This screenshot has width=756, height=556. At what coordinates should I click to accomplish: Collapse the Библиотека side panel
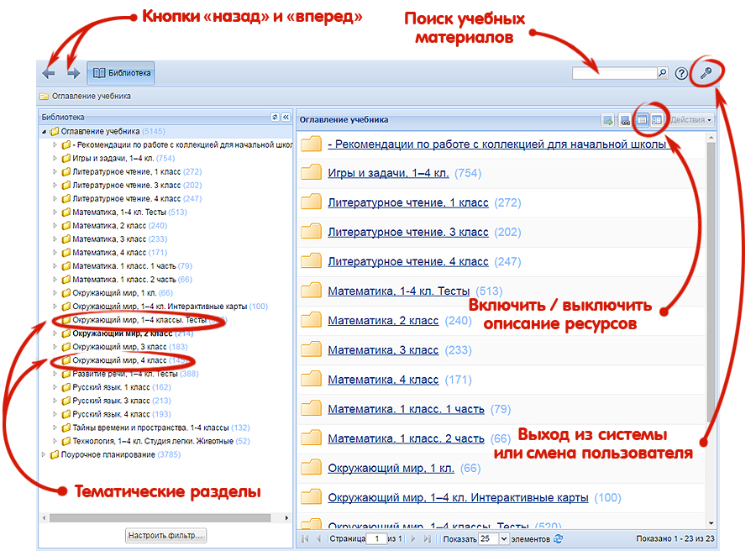[x=286, y=118]
